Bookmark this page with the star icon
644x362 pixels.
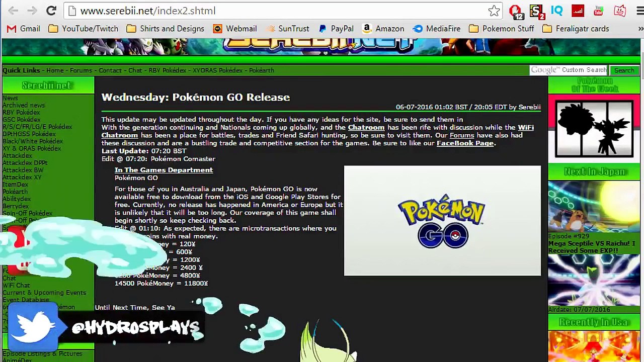click(x=494, y=11)
